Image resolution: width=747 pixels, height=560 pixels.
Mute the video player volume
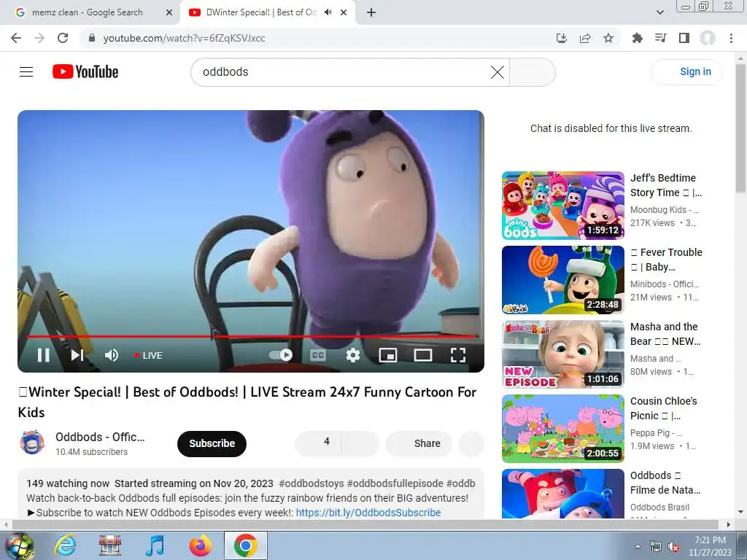coord(112,355)
